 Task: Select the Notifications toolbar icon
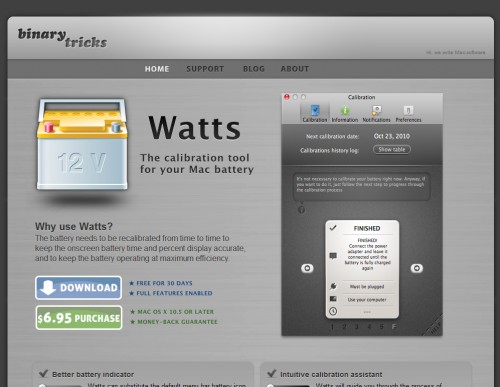point(376,113)
